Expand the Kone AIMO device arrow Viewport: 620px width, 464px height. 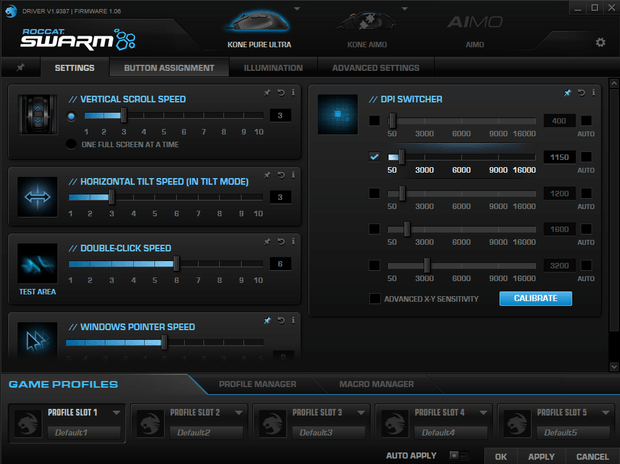pos(405,8)
